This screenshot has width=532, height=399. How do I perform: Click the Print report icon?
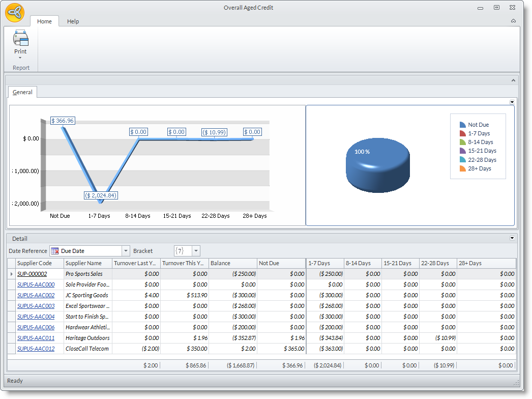[20, 39]
